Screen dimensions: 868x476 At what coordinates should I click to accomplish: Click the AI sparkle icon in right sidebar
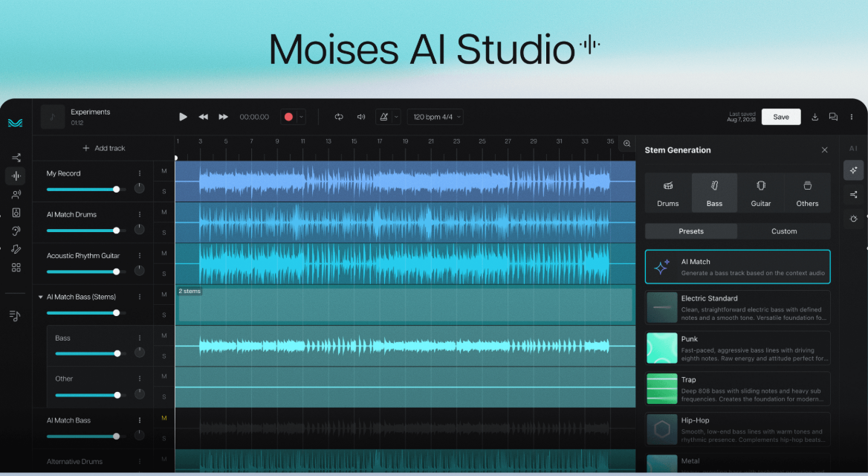point(854,170)
